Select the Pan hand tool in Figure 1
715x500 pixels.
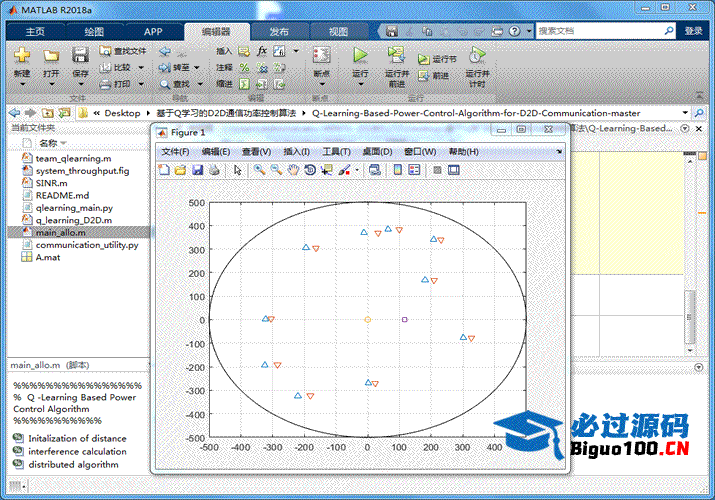[x=293, y=170]
